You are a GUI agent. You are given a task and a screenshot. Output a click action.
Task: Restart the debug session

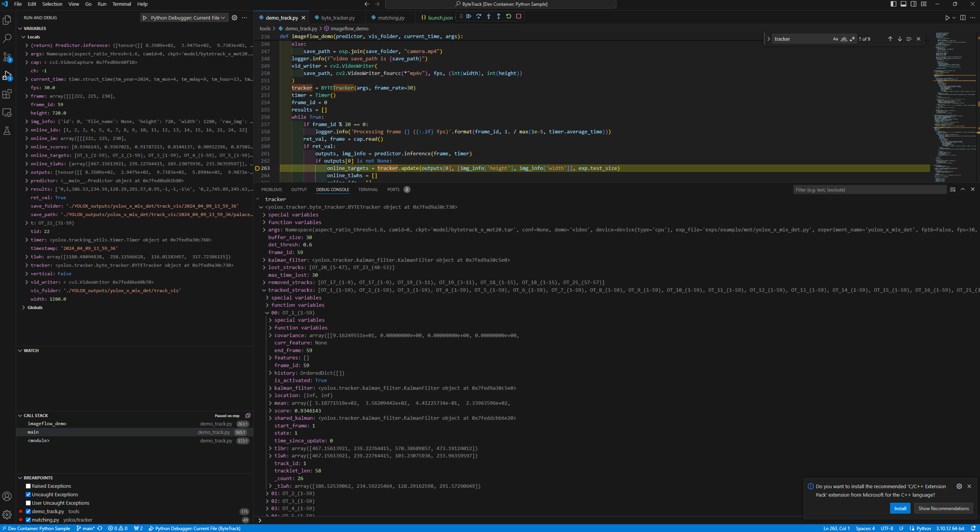tap(508, 16)
